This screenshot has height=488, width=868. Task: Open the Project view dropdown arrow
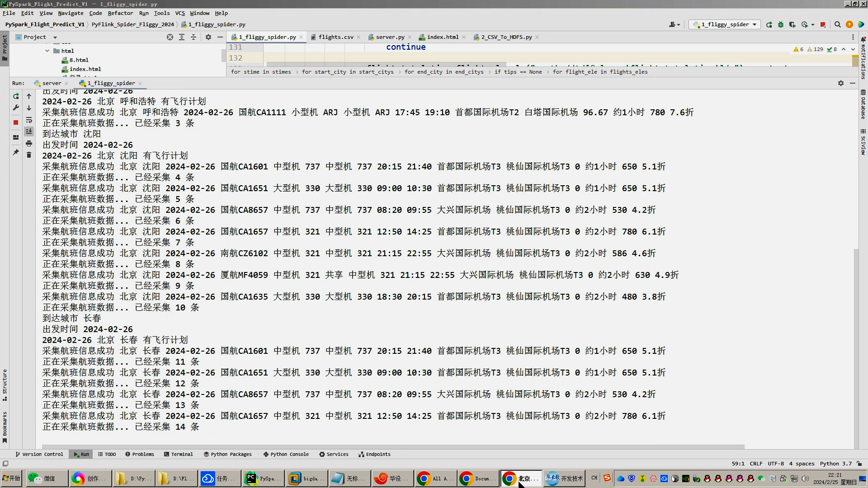click(55, 37)
